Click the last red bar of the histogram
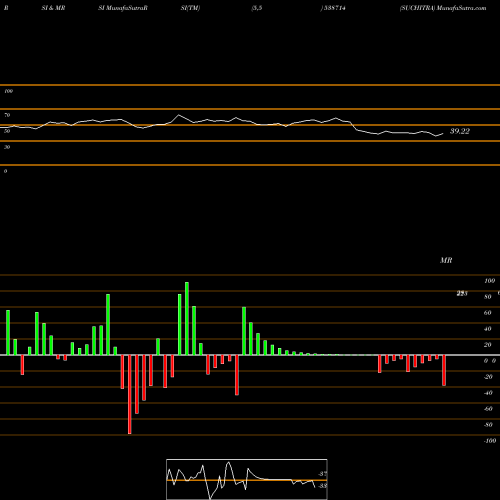 point(444,370)
